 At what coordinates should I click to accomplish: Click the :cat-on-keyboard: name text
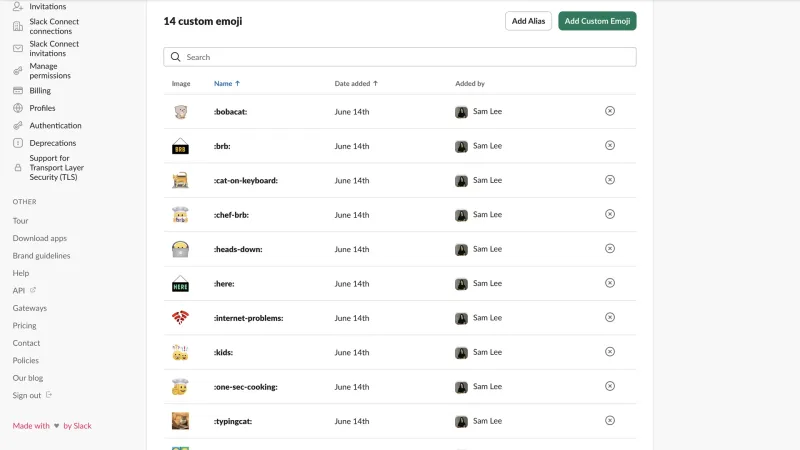click(246, 180)
